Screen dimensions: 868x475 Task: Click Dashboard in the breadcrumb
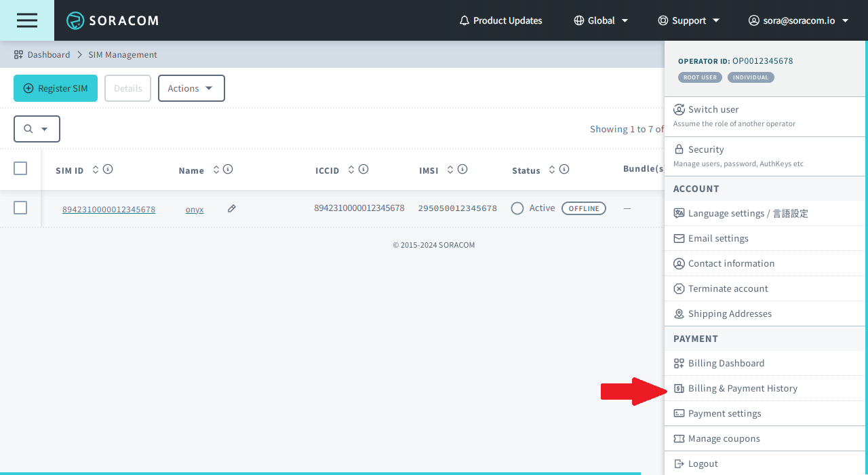click(48, 54)
